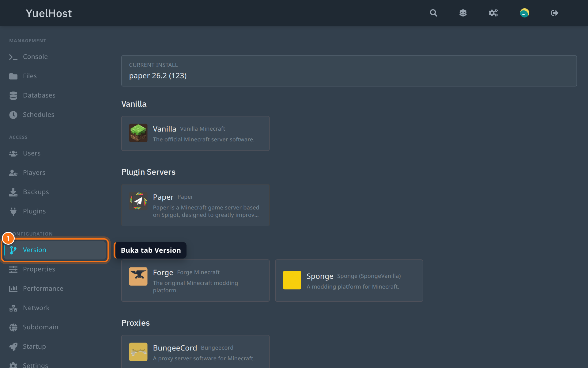The width and height of the screenshot is (588, 368).
Task: Choose the BungeeCord proxy title
Action: (175, 348)
